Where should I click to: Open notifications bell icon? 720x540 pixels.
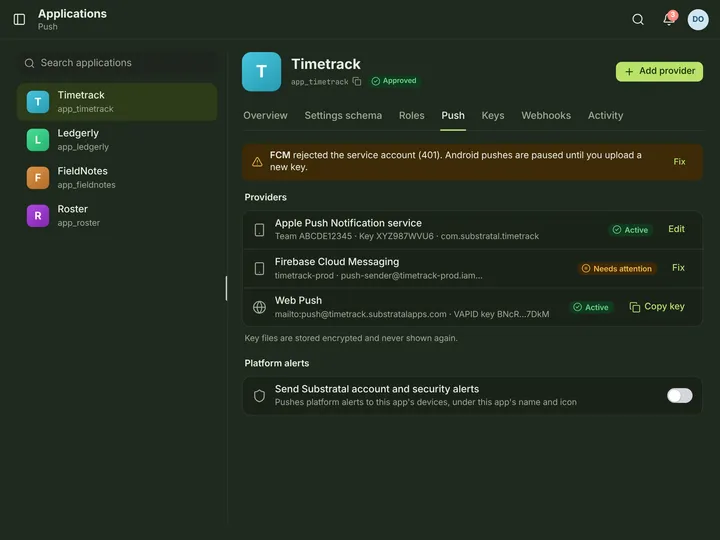point(669,19)
